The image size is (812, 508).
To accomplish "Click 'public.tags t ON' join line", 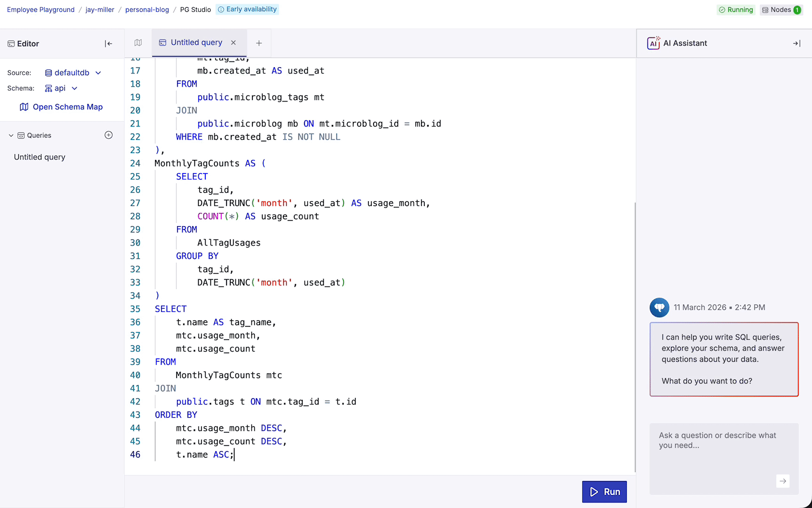I will [x=266, y=402].
